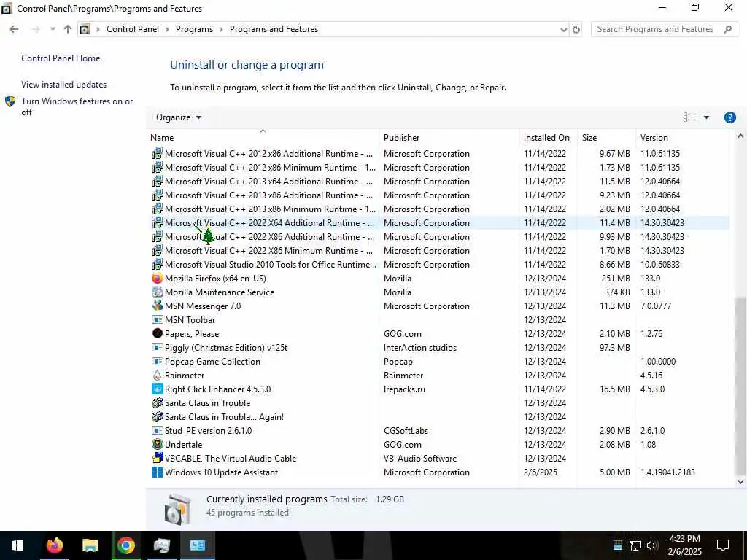Open View installed updates link
The width and height of the screenshot is (747, 560).
click(64, 85)
